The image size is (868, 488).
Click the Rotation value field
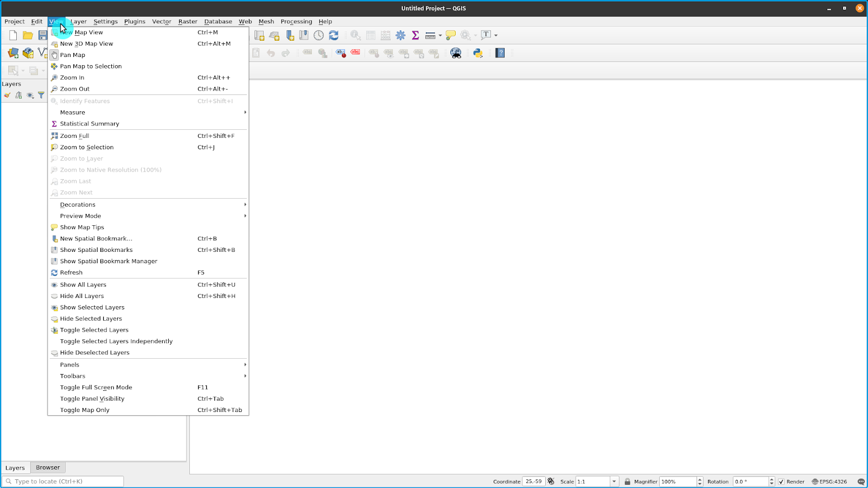750,481
